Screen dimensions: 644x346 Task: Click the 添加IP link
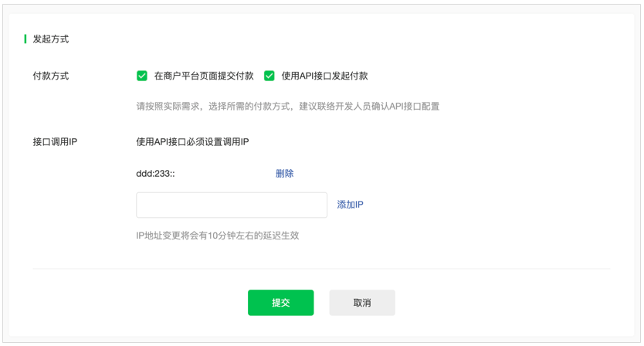click(350, 205)
